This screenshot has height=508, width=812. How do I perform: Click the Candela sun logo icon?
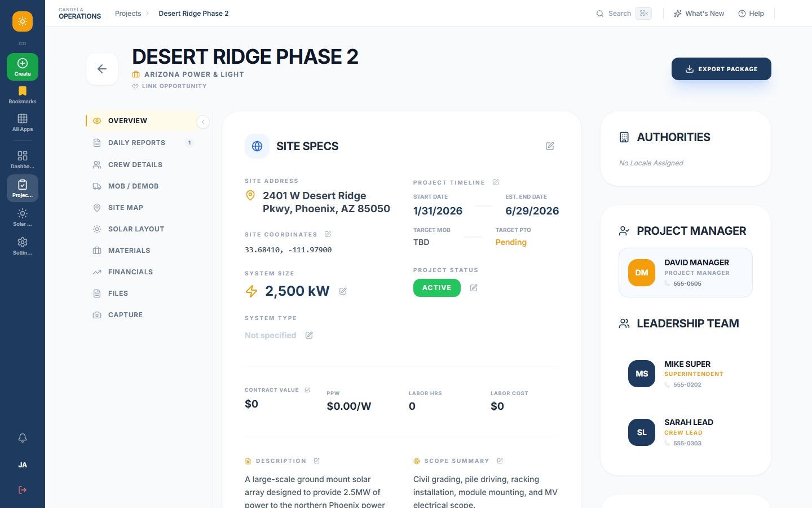coord(23,21)
